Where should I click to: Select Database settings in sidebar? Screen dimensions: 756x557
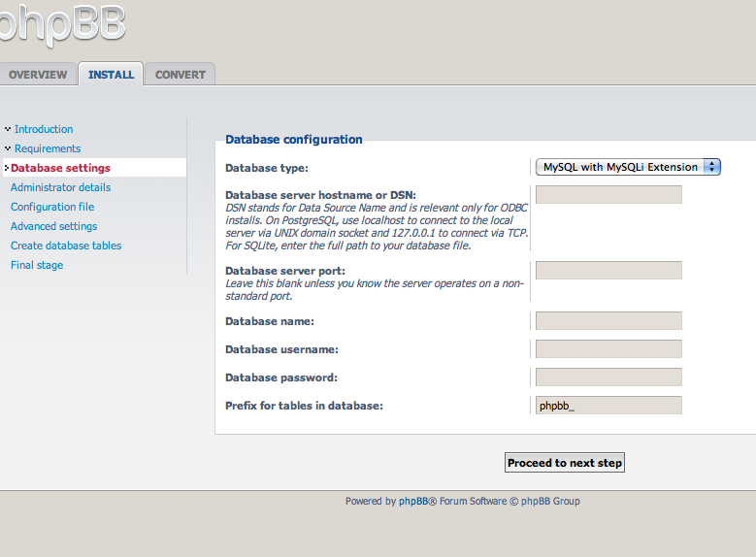60,168
